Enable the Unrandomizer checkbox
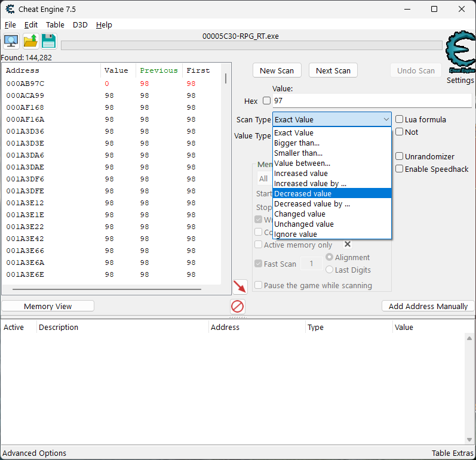Screen dimensions: 476x460 pyautogui.click(x=399, y=156)
